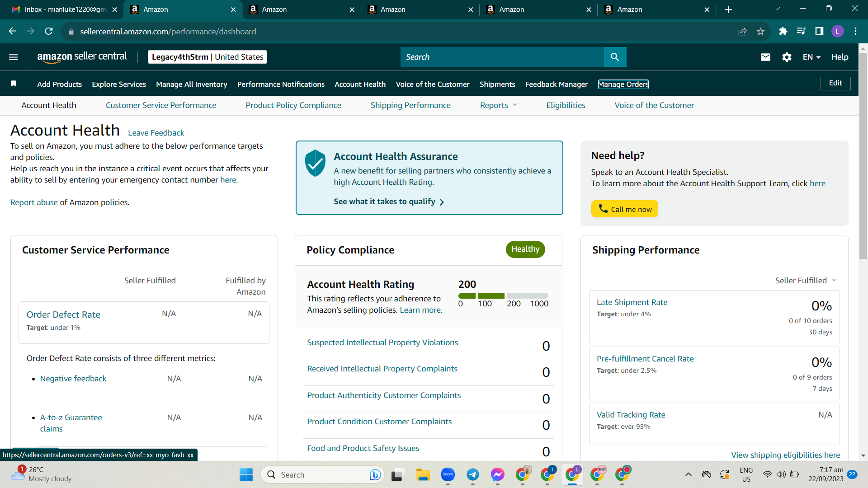Screen dimensions: 868x488
Task: Bookmark this page with the star icon
Action: (760, 31)
